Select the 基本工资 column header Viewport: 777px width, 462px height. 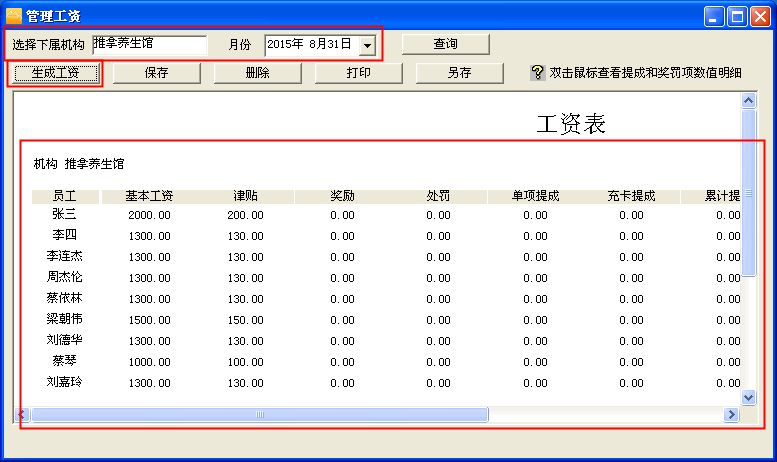coord(149,196)
